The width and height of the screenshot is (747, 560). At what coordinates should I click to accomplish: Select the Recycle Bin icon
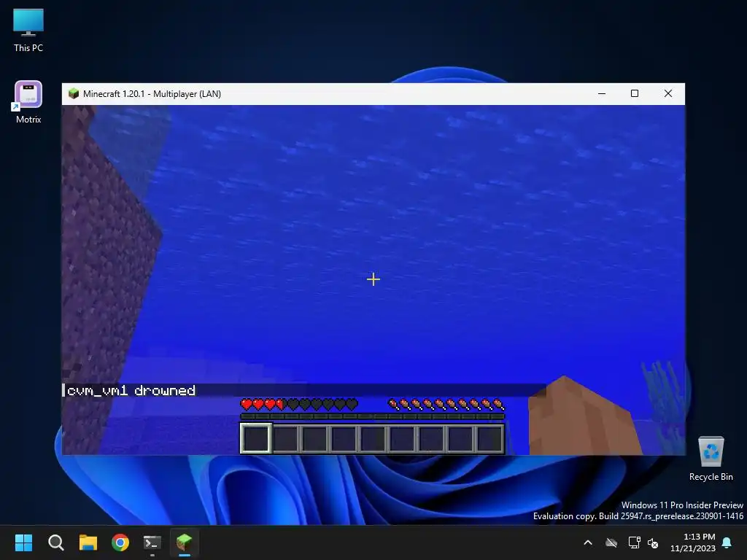click(x=711, y=458)
